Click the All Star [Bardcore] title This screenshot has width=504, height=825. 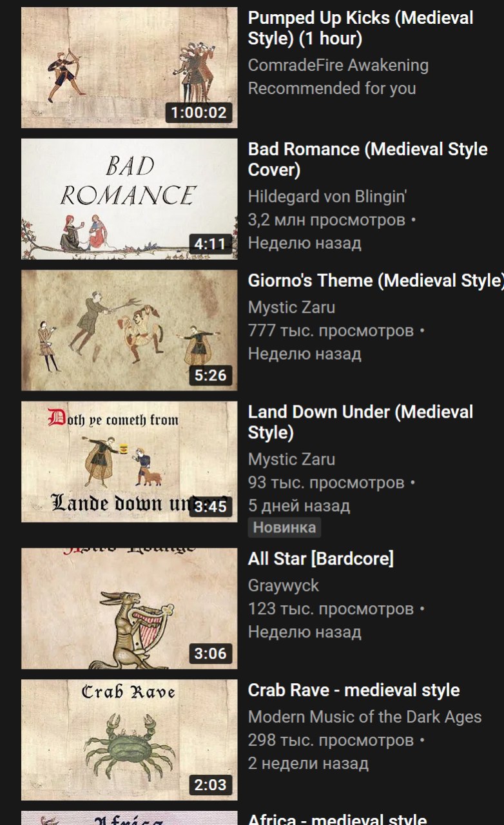[x=321, y=559]
